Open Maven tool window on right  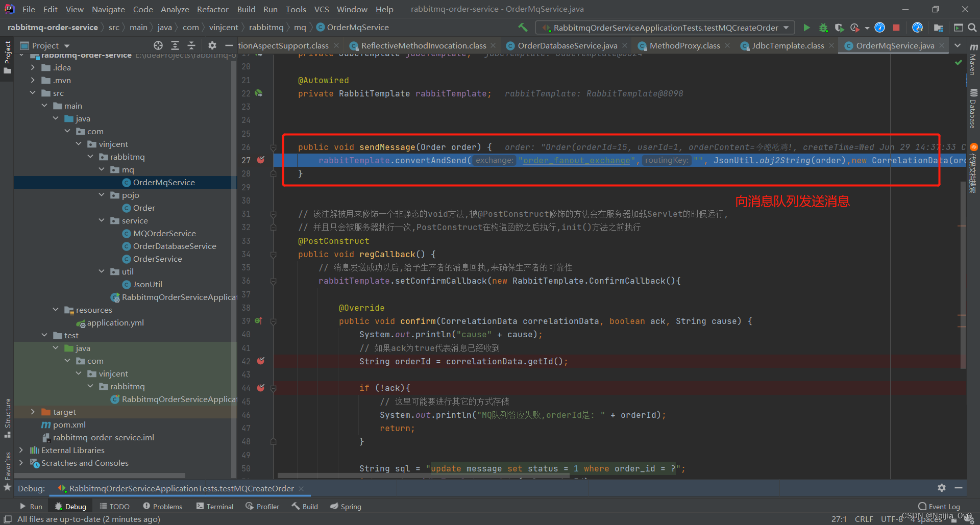click(x=973, y=60)
